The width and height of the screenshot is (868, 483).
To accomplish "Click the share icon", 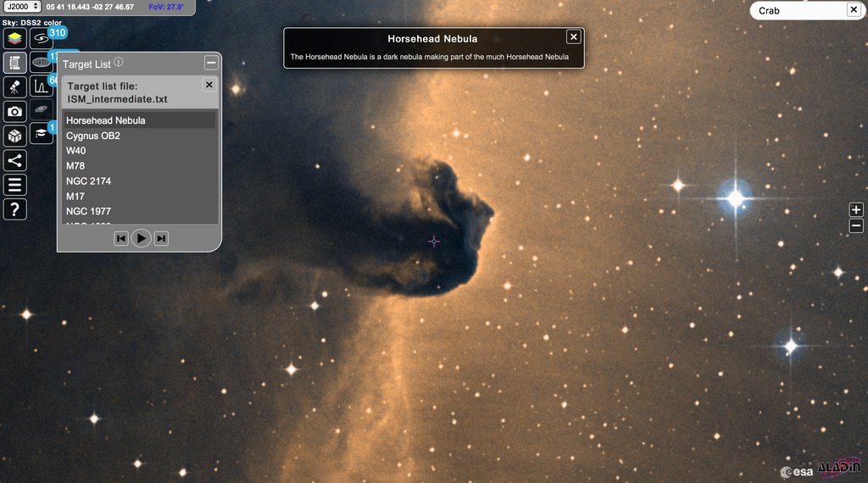I will [x=15, y=160].
